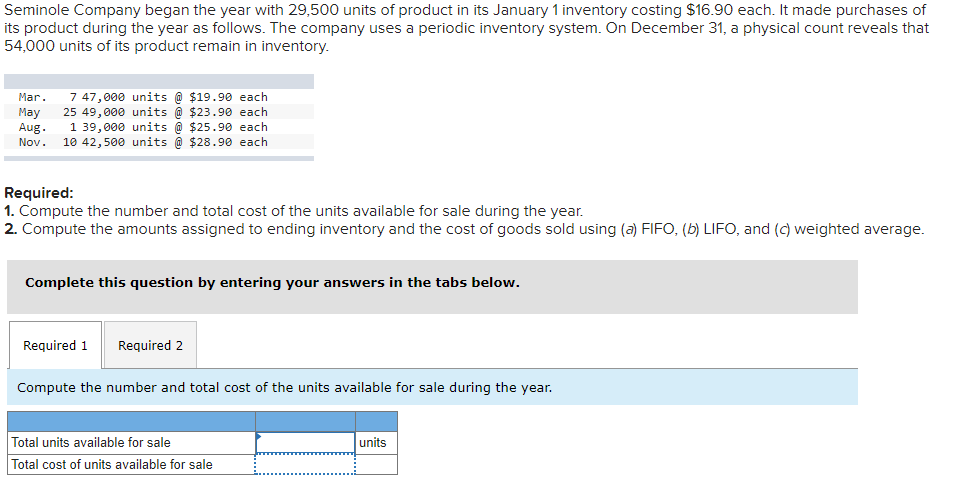Click the Mar. 7 purchase row

coord(143,97)
